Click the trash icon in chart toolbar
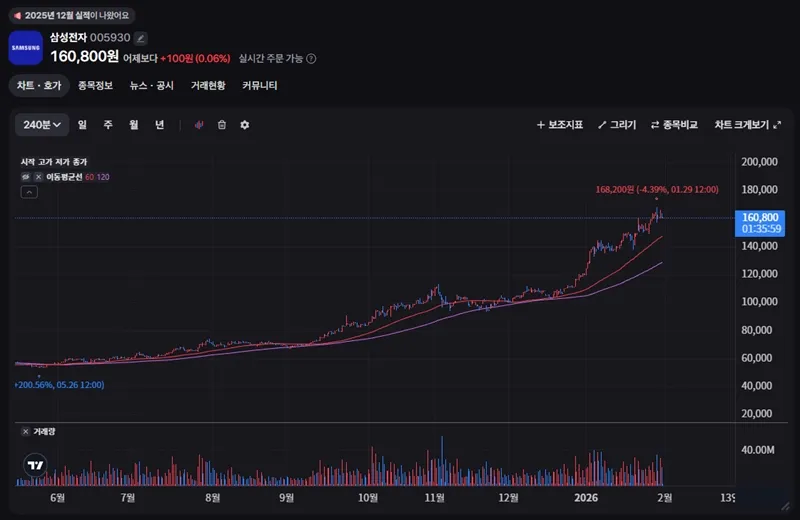The height and width of the screenshot is (520, 800). 222,125
